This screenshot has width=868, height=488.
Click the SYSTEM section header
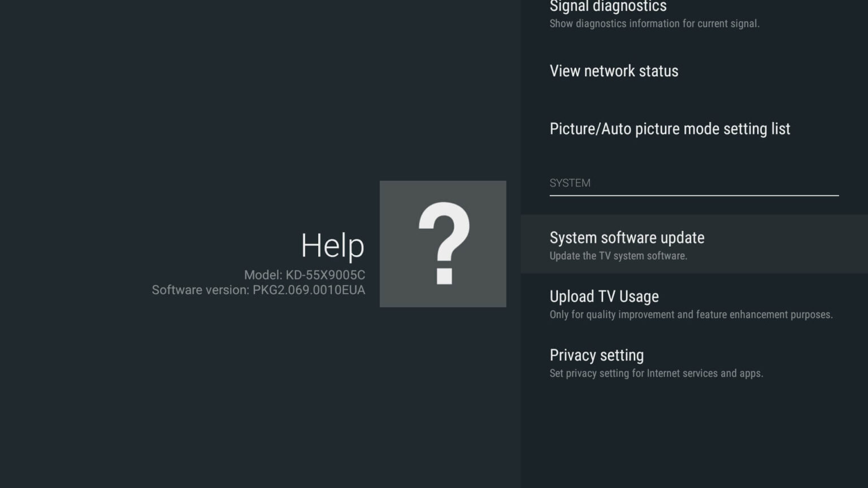570,182
